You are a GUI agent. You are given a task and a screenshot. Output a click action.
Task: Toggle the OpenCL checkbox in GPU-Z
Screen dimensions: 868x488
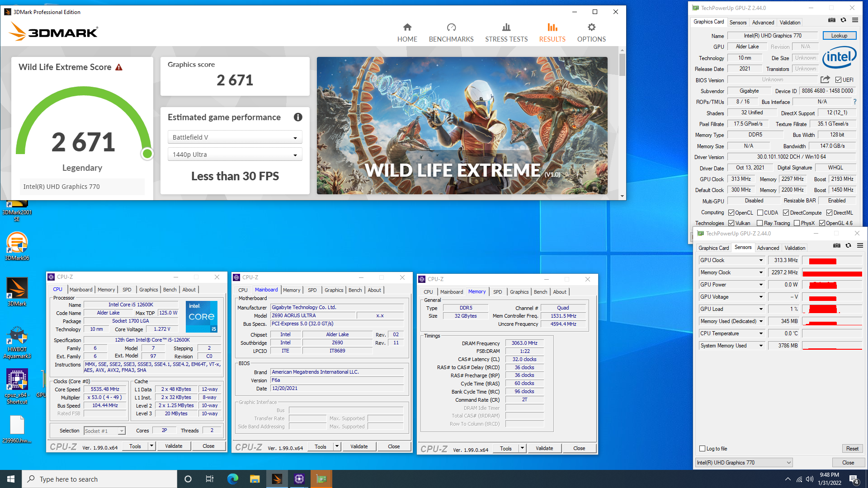pyautogui.click(x=731, y=213)
